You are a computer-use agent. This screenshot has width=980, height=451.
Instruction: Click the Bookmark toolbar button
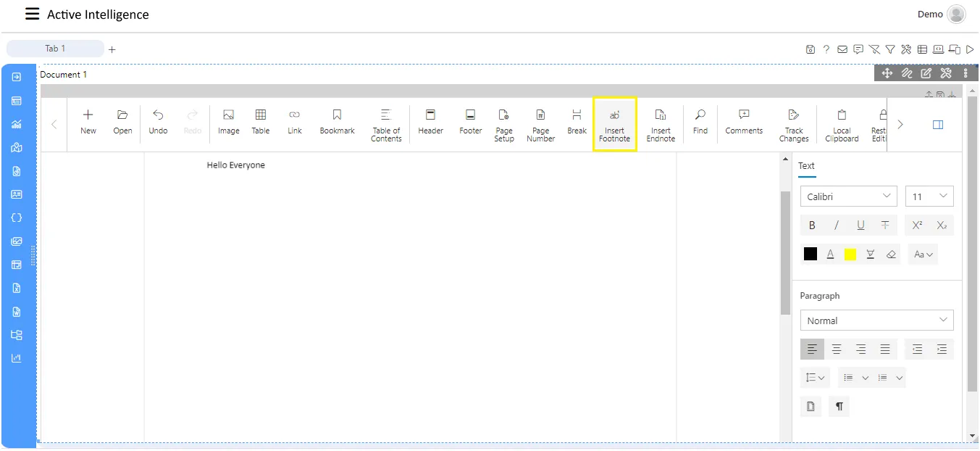pyautogui.click(x=337, y=122)
